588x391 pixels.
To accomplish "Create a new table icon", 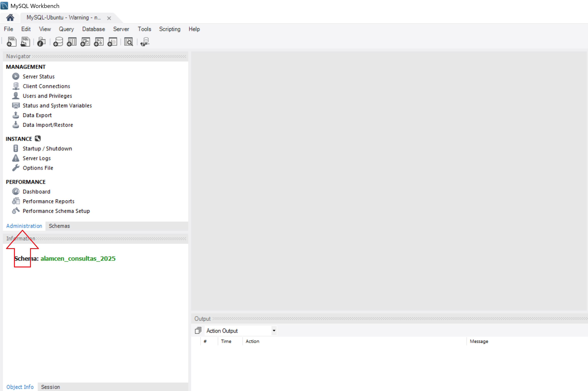I will click(x=72, y=42).
